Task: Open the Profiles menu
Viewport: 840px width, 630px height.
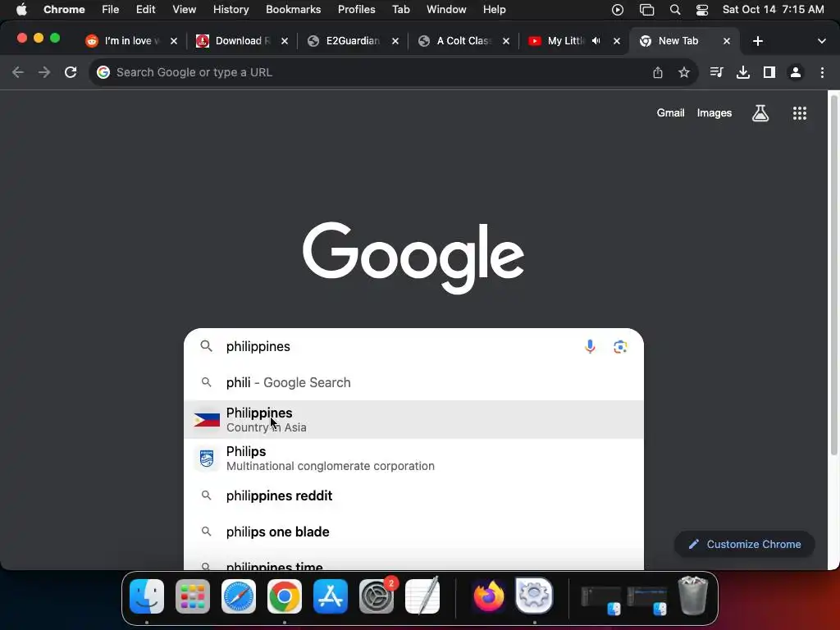Action: [x=356, y=10]
